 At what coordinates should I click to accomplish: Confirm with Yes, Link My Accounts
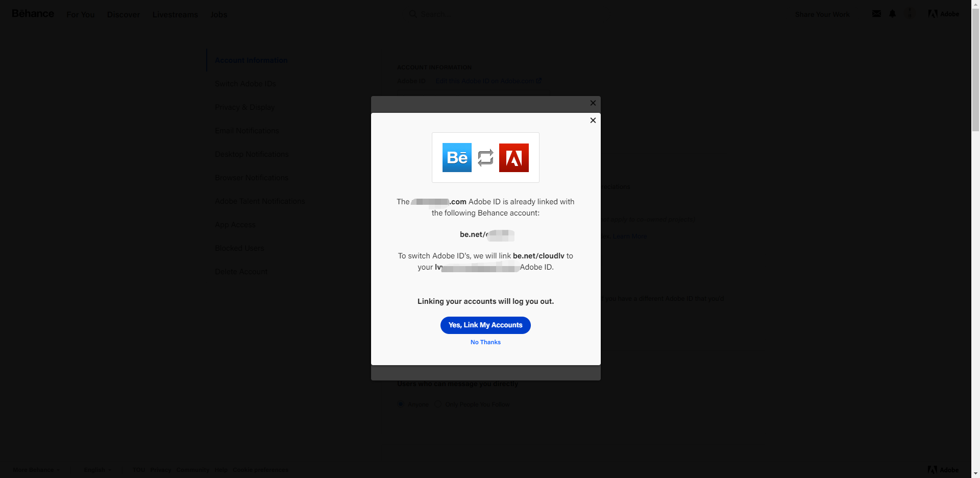pos(485,325)
